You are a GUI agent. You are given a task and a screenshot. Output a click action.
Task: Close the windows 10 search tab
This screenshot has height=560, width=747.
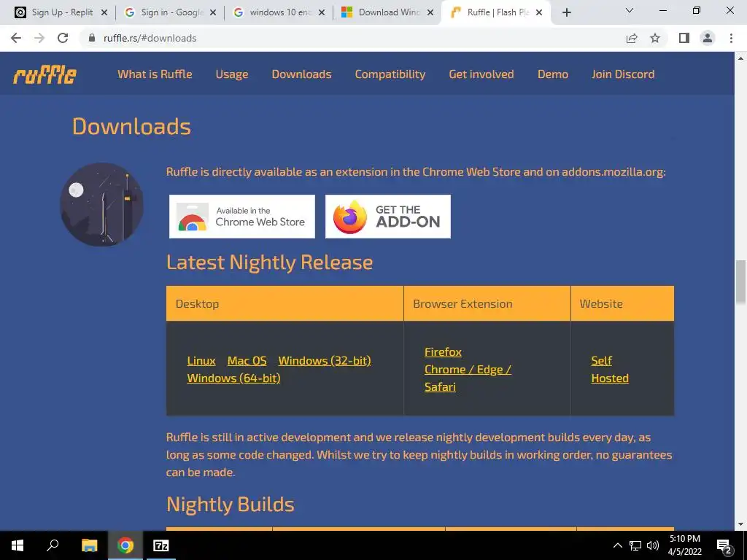pos(322,12)
